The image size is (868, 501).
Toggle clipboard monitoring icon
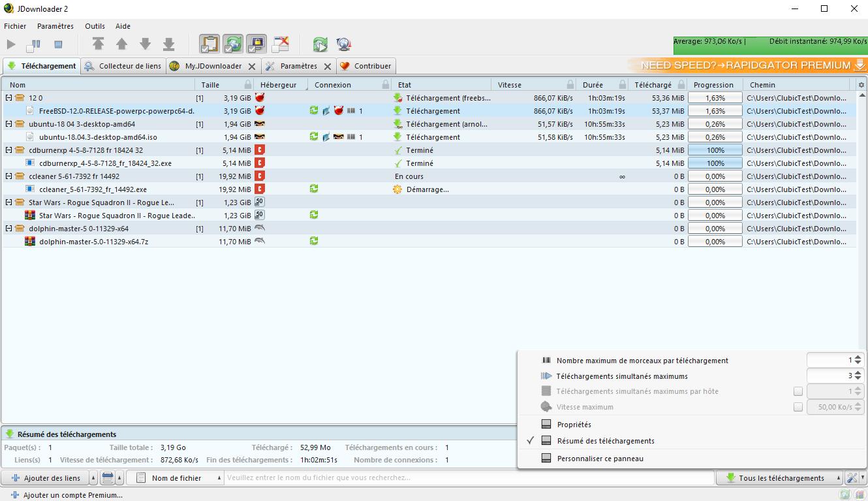[209, 44]
